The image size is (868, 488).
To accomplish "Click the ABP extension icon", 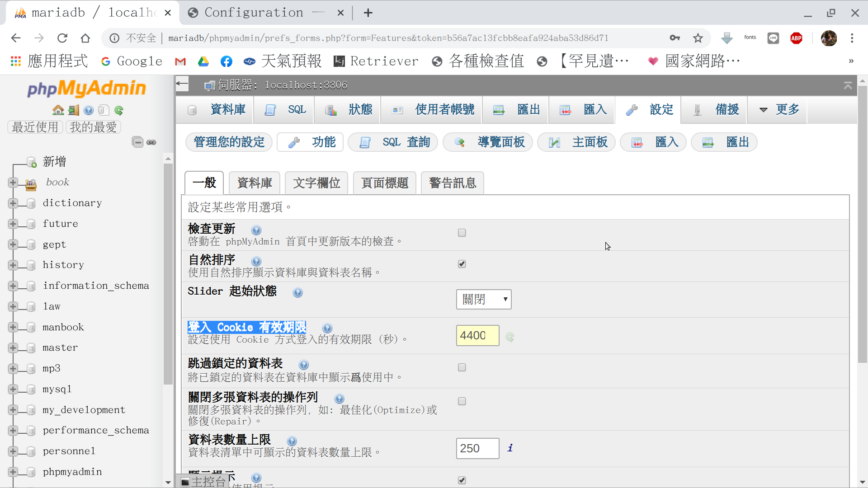I will [x=797, y=38].
